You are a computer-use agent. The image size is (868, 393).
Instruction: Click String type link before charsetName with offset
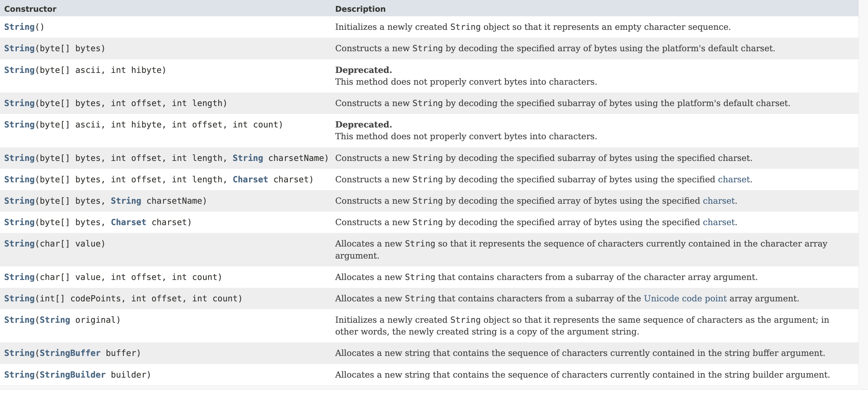[x=248, y=158]
